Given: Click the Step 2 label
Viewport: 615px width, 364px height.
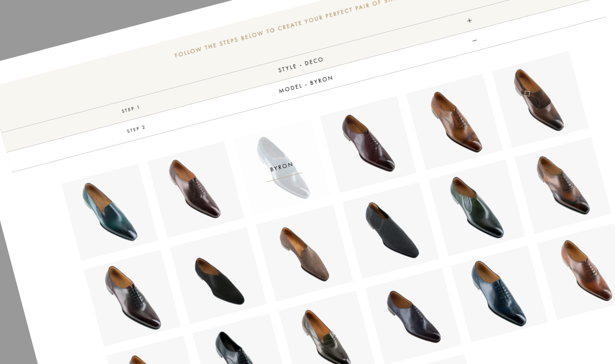Looking at the screenshot, I should pyautogui.click(x=136, y=129).
